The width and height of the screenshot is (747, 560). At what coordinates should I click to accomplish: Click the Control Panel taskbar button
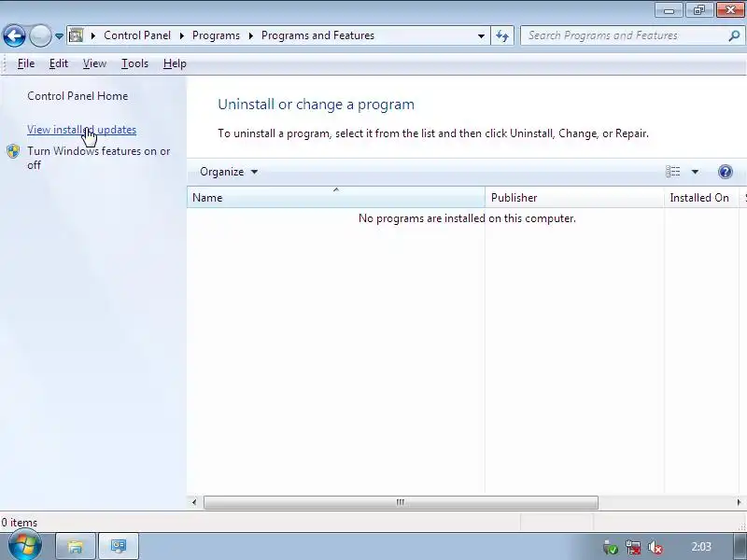(x=119, y=546)
